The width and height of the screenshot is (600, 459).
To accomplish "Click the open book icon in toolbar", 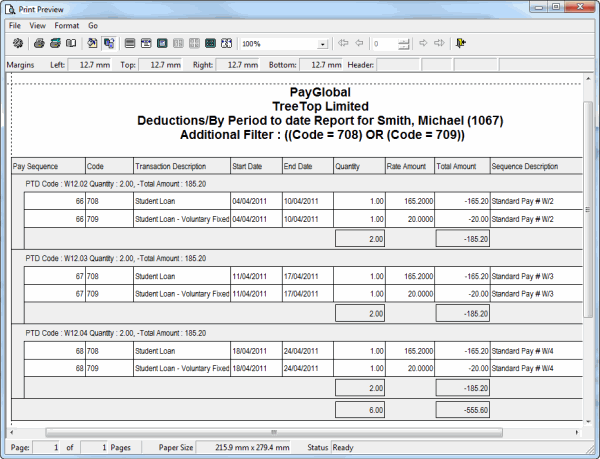I will coord(71,44).
